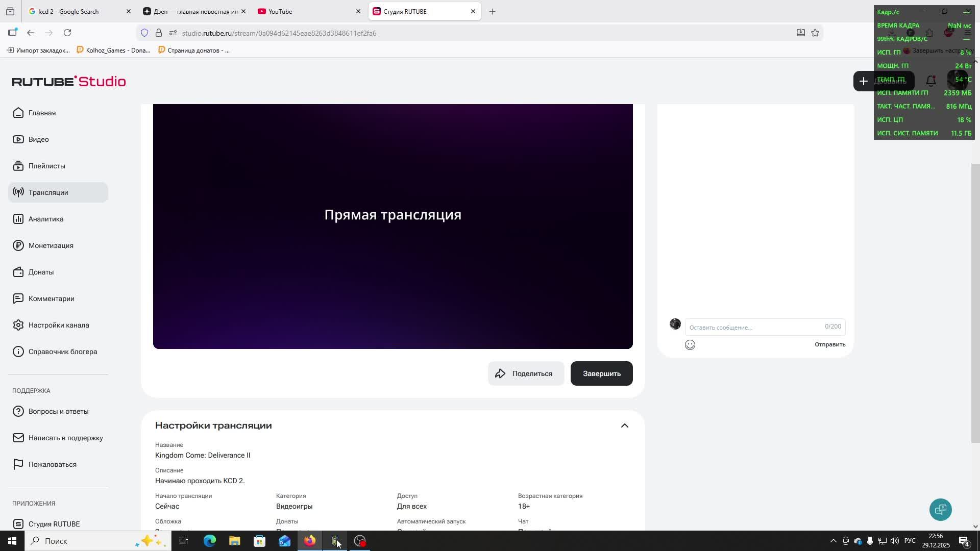Show hidden system tray icons
Screen dimensions: 980x551
(x=833, y=541)
